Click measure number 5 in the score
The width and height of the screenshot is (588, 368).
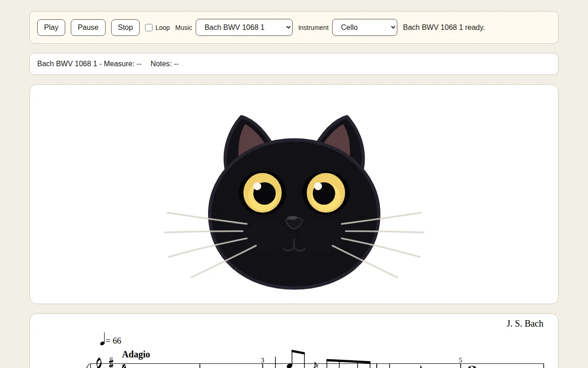tap(460, 361)
